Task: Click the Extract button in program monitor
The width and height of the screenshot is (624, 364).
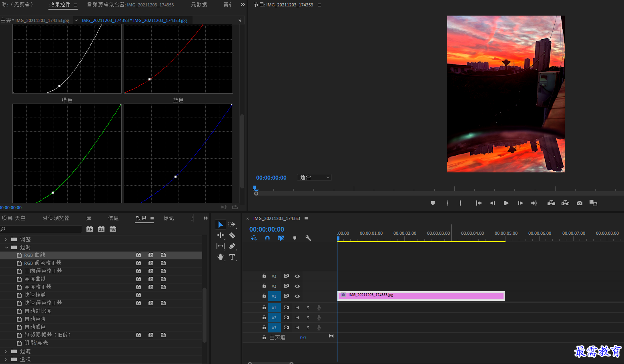Action: pyautogui.click(x=565, y=203)
